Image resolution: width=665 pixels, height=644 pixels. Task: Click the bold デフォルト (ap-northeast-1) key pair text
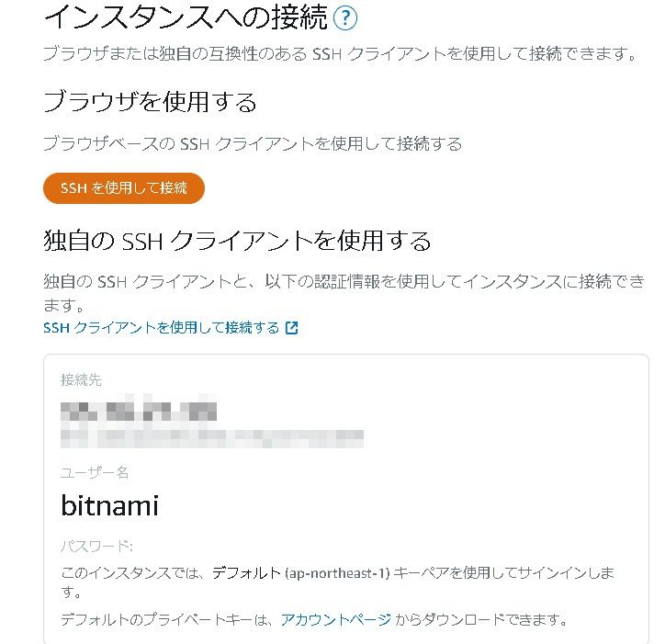point(301,573)
